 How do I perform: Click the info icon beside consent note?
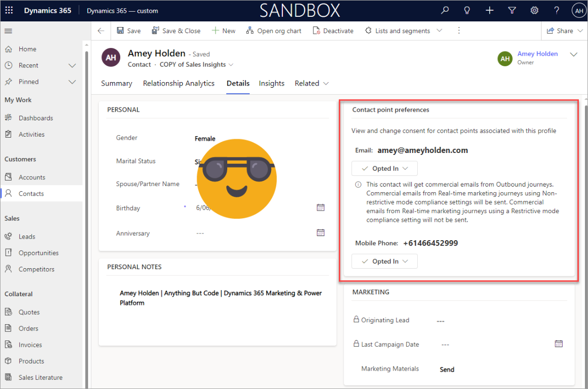(x=358, y=185)
